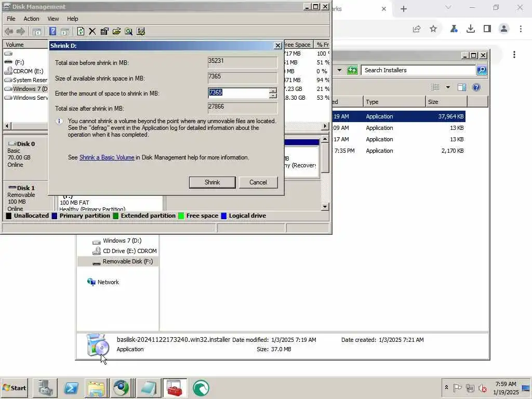
Task: Open the Explorer view options dropdown arrow
Action: (x=448, y=87)
